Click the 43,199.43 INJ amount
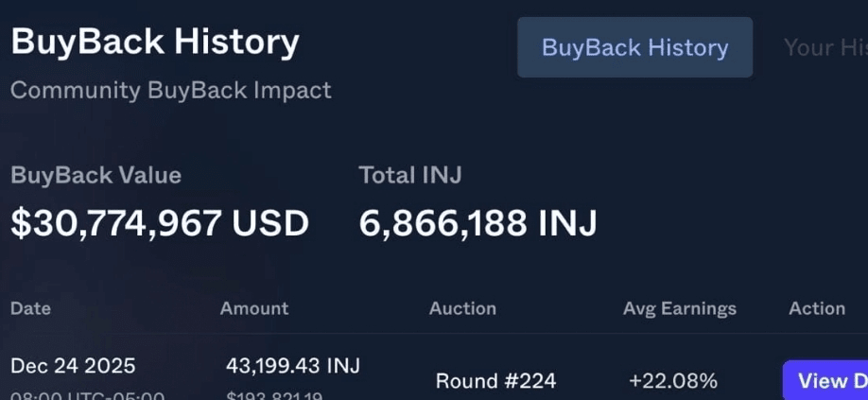Viewport: 868px width, 400px height. [x=293, y=365]
